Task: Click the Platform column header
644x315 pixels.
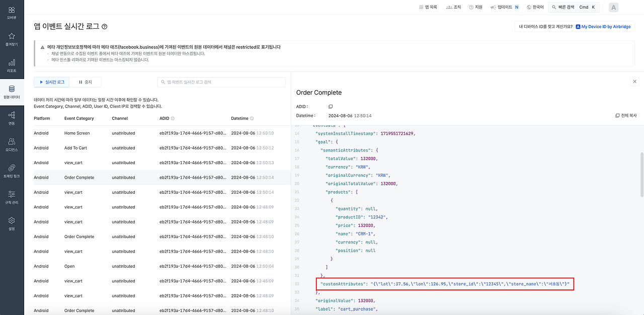Action: [42, 119]
